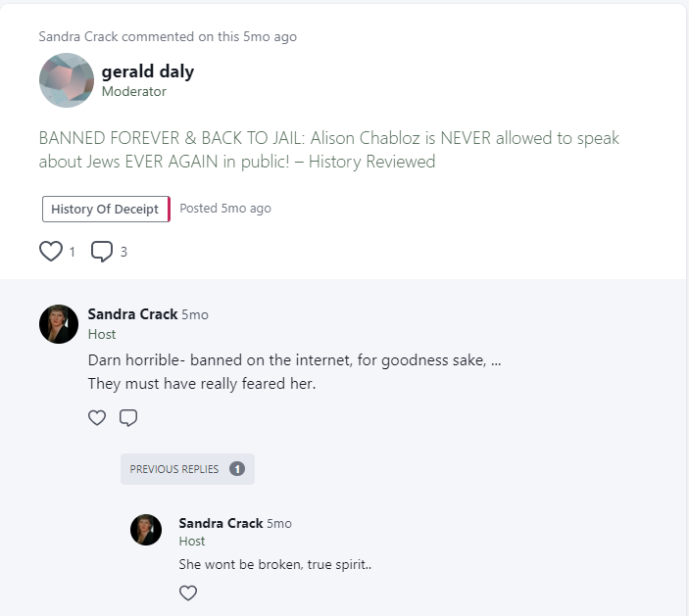Click the post's like count number
Viewport: 689px width, 616px height.
point(73,252)
